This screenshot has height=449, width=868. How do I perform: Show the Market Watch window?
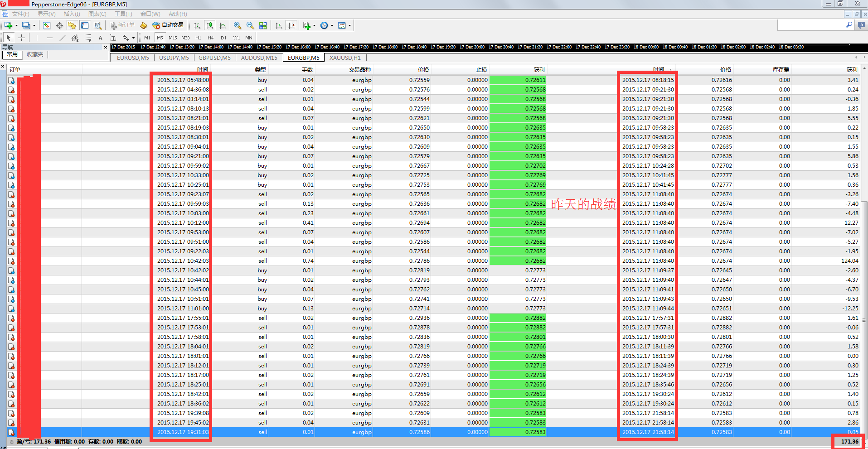47,25
